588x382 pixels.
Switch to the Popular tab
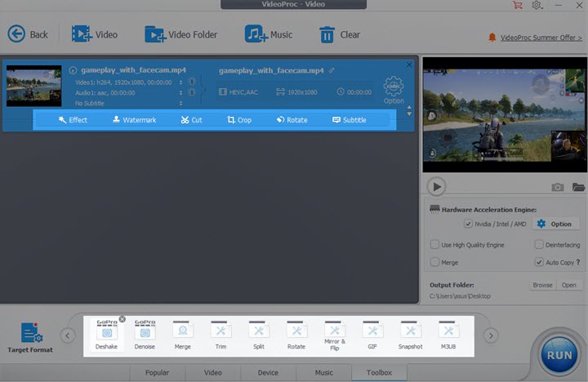(x=156, y=373)
